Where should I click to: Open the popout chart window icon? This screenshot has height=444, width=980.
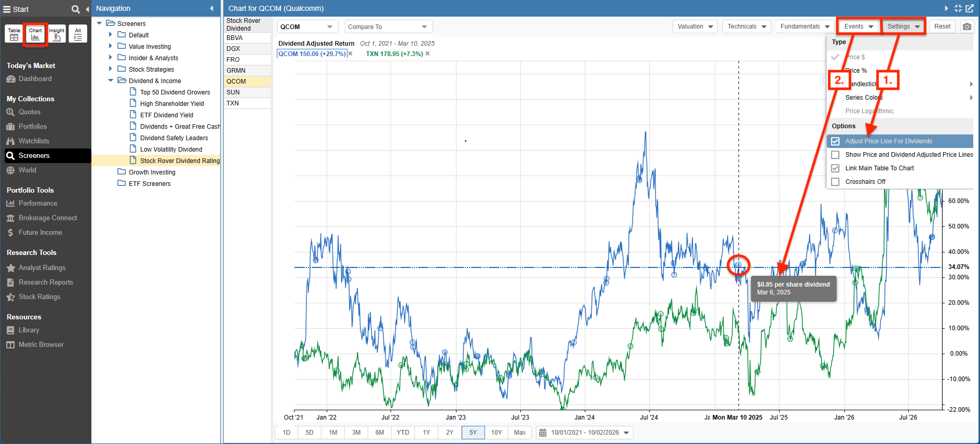pyautogui.click(x=970, y=8)
